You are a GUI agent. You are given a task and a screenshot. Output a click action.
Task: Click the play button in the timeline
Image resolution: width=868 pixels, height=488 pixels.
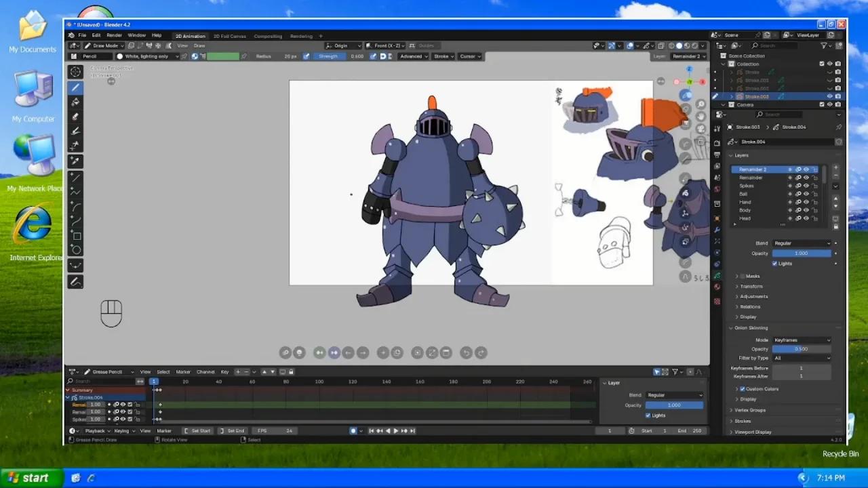point(395,430)
